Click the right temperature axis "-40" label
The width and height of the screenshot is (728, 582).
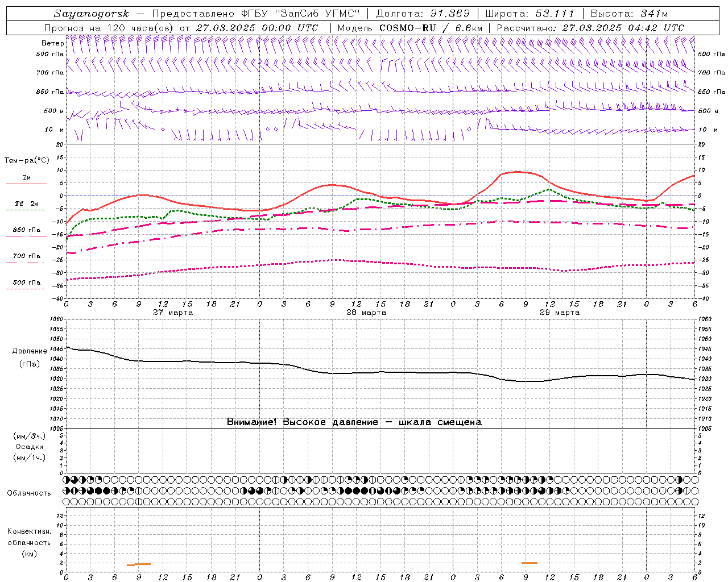pyautogui.click(x=704, y=299)
